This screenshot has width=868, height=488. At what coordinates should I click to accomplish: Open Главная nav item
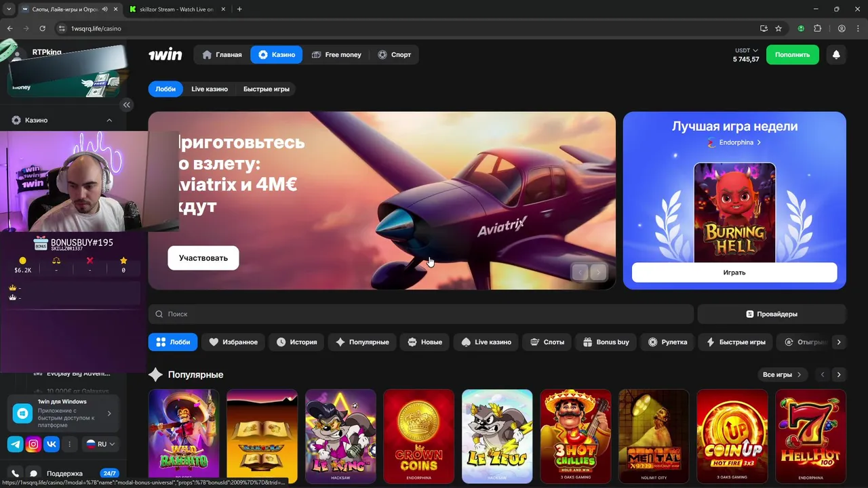click(x=222, y=55)
